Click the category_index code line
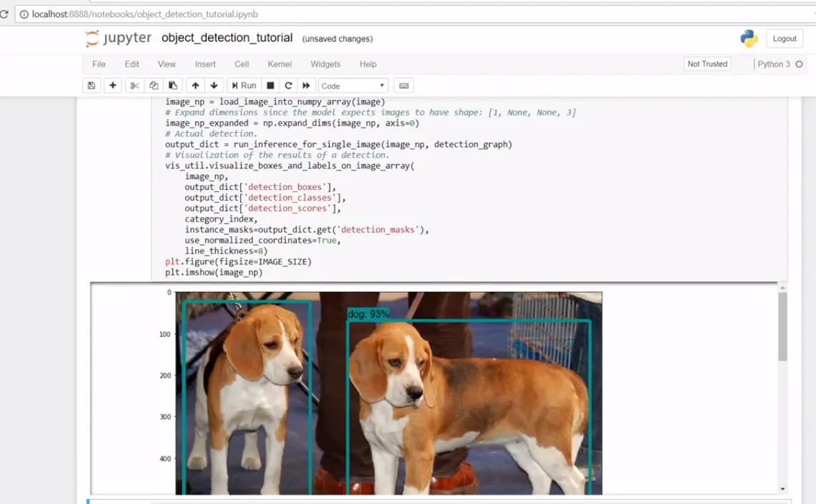Screen dimensions: 816x504 point(221,219)
